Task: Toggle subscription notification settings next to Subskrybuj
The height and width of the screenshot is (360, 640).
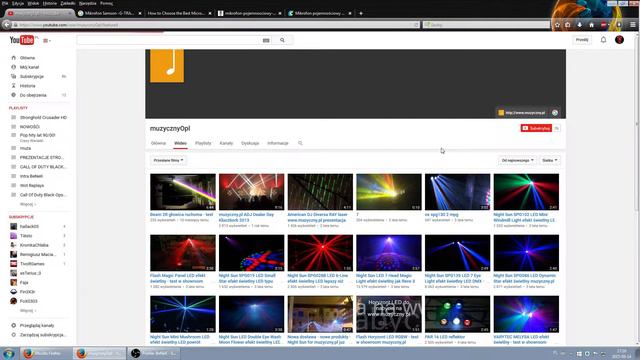Action: [x=556, y=128]
